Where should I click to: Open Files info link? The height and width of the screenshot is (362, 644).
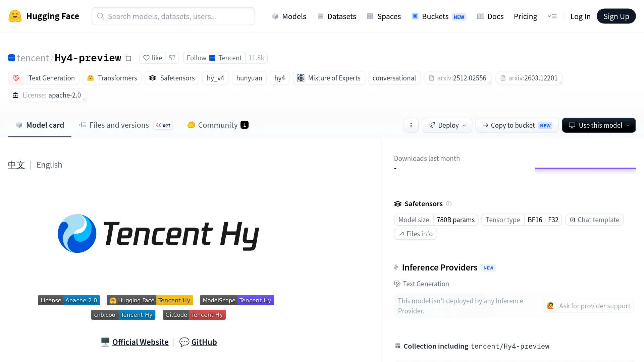416,234
